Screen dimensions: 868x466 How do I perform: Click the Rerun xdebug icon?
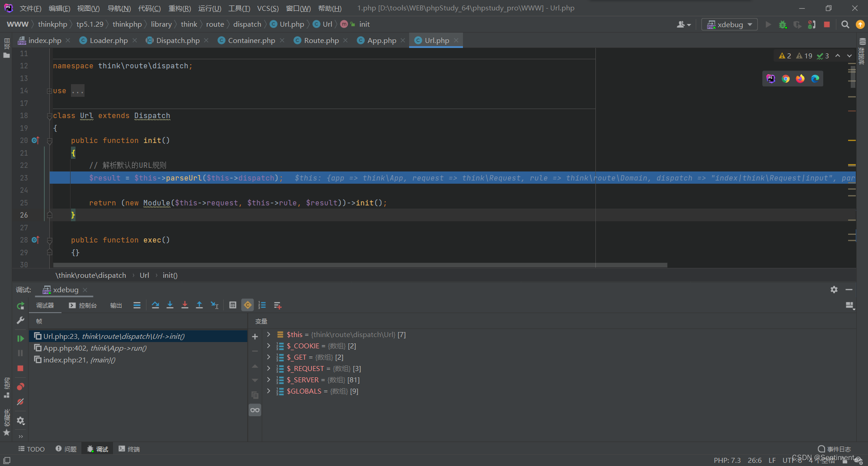click(20, 306)
